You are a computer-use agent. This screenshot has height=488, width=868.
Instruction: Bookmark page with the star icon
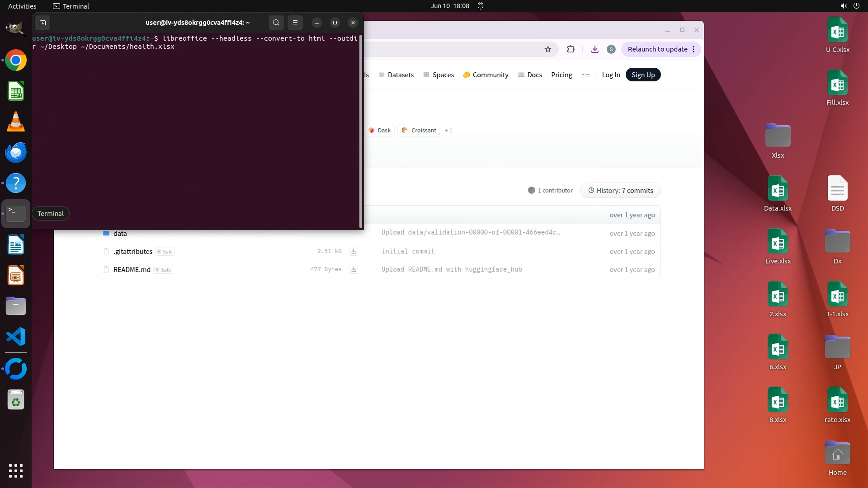(x=548, y=49)
